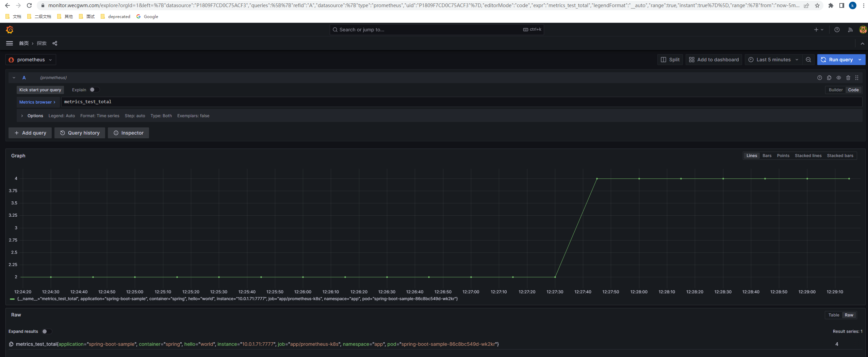Collapse query row A chevron
Image resolution: width=868 pixels, height=357 pixels.
14,78
